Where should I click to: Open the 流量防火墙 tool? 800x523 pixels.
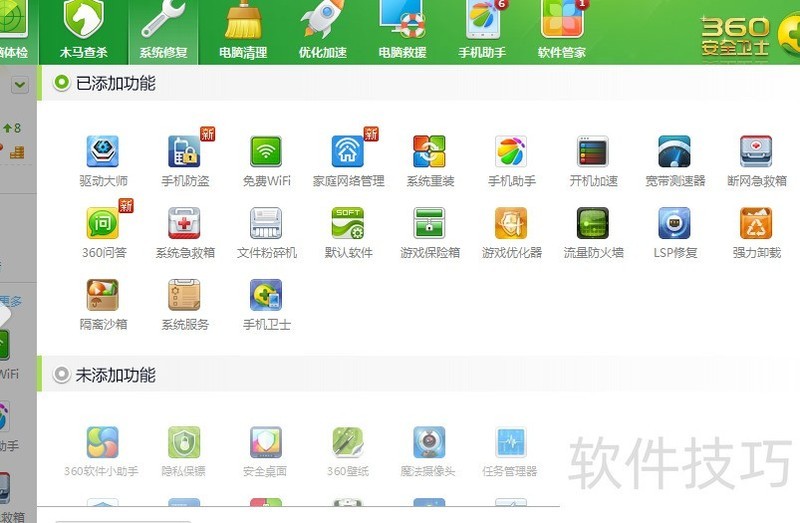[x=593, y=233]
